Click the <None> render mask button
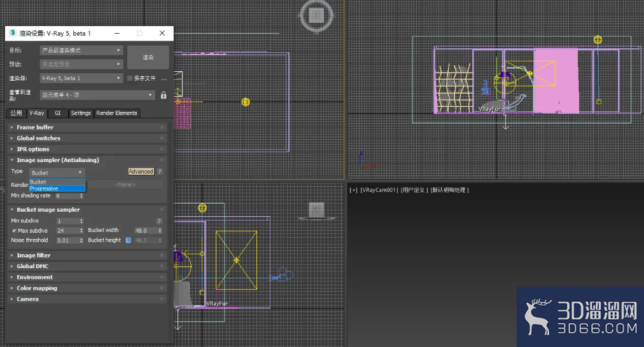The height and width of the screenshot is (347, 644). (125, 184)
